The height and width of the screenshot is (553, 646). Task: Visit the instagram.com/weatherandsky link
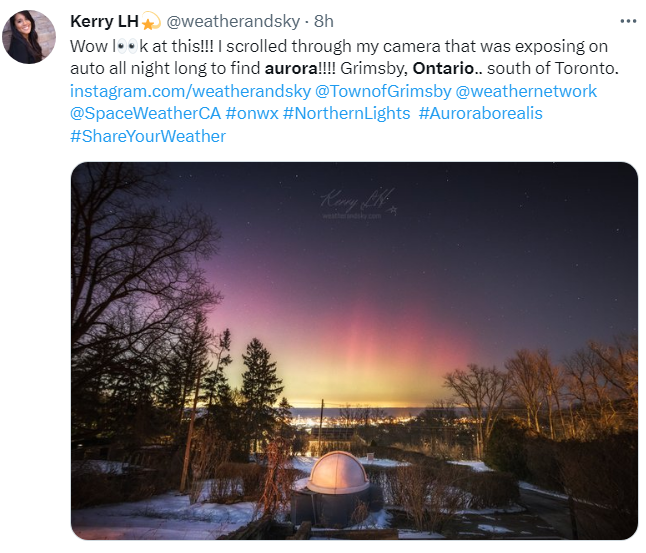click(190, 91)
